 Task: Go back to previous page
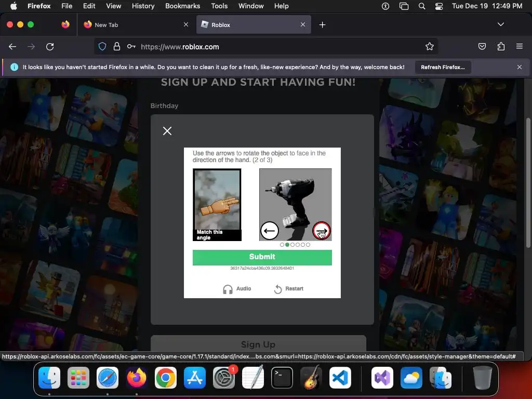(12, 47)
